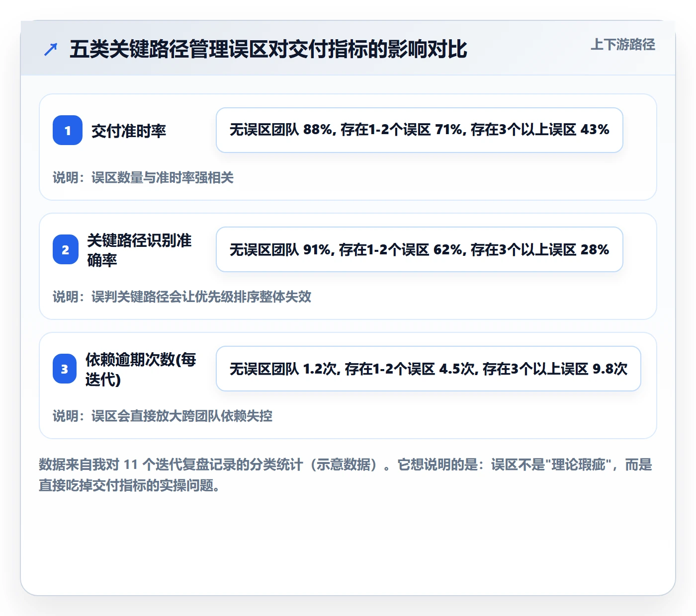Click the 关键路径识别准确率 label
This screenshot has height=616, width=696.
pyautogui.click(x=139, y=250)
